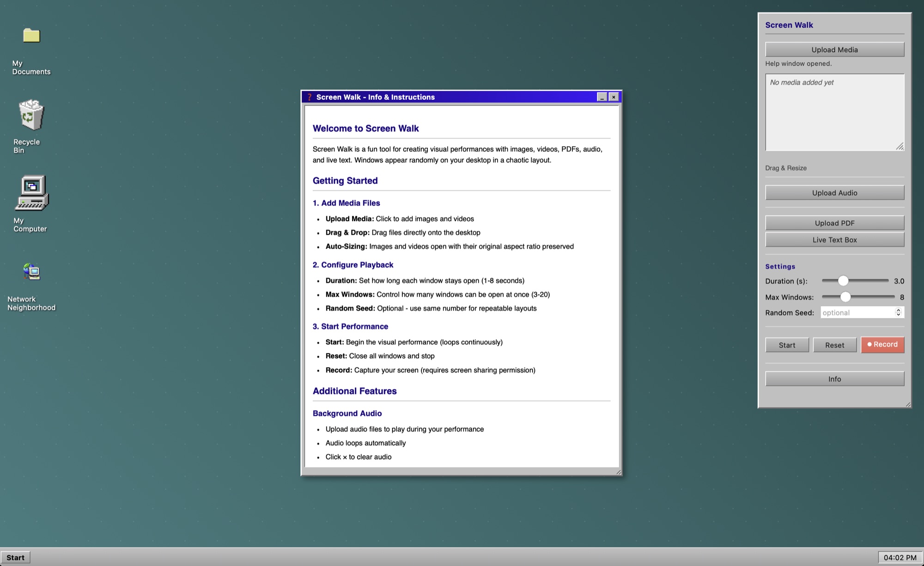Open the Upload PDF dialog
The height and width of the screenshot is (566, 924).
(x=834, y=223)
